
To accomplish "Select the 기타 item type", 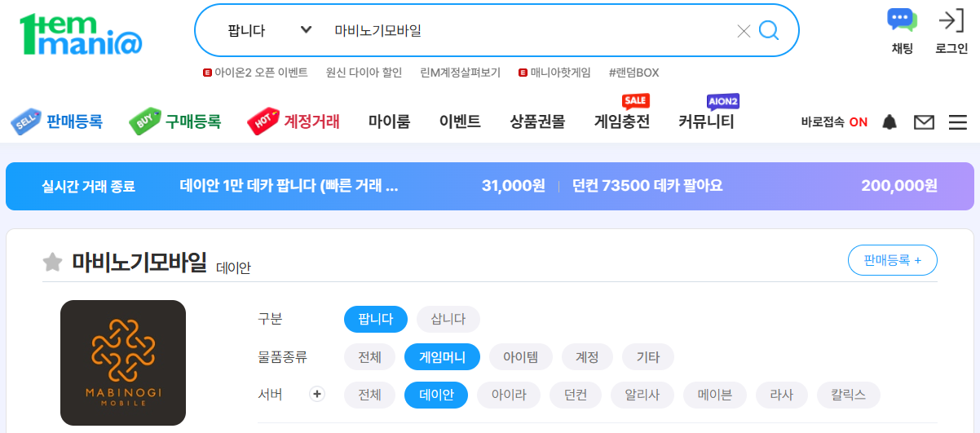I will pos(648,356).
